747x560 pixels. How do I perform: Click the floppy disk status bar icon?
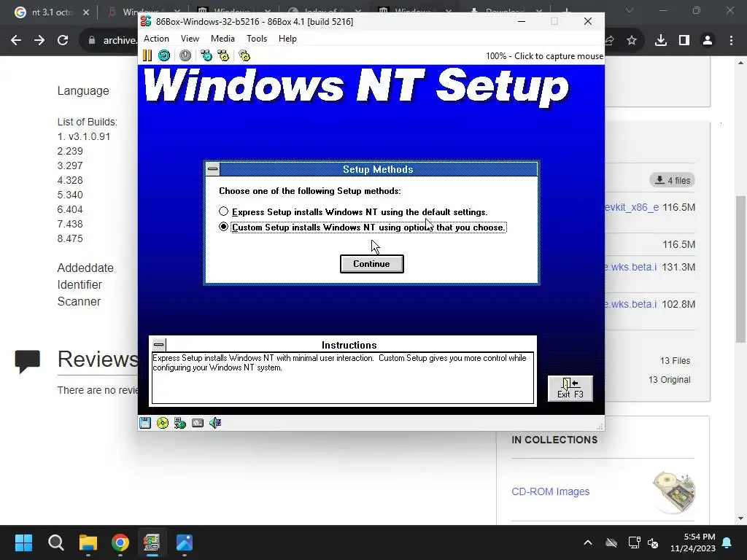point(145,423)
